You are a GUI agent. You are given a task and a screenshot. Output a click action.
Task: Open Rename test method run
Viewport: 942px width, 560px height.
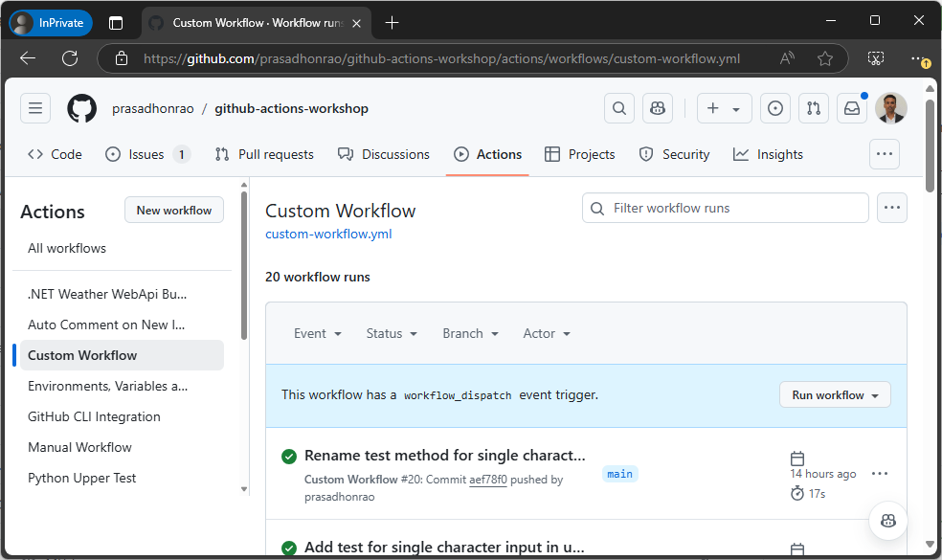tap(444, 456)
